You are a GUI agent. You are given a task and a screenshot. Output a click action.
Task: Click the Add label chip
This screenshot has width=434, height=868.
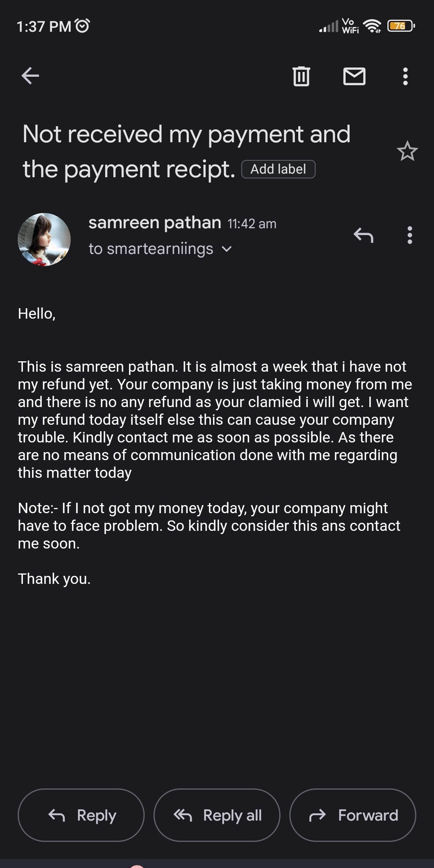pyautogui.click(x=278, y=169)
